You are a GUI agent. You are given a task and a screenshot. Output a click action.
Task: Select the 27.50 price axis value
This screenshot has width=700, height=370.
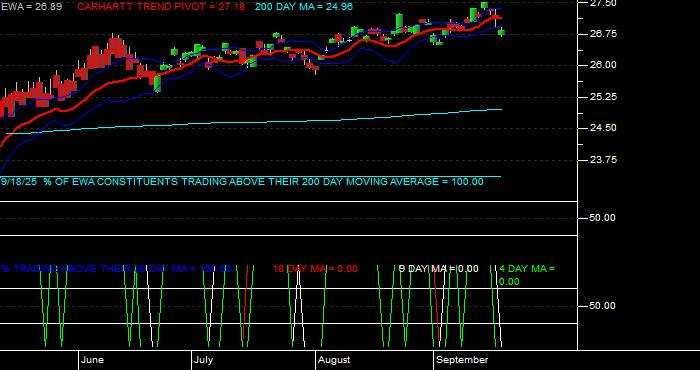click(603, 3)
